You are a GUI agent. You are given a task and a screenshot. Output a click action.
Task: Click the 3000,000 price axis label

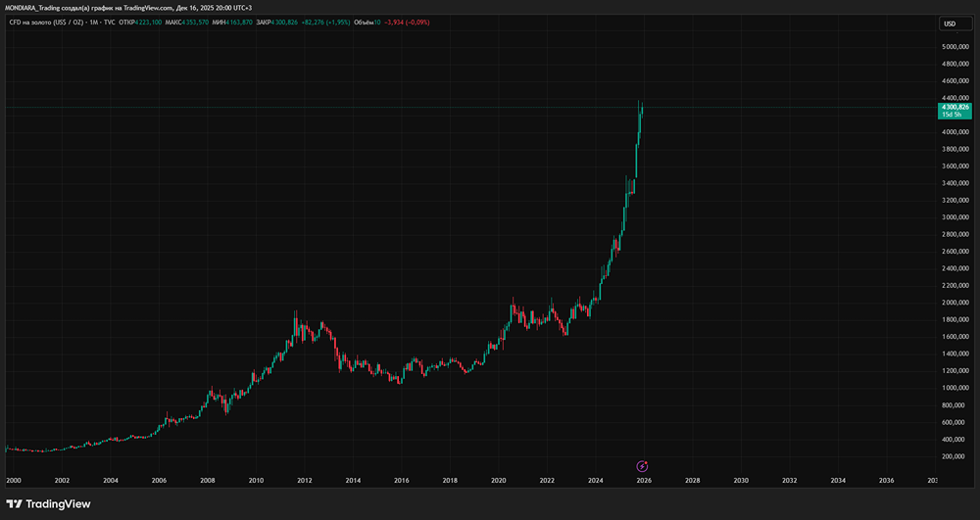point(955,217)
